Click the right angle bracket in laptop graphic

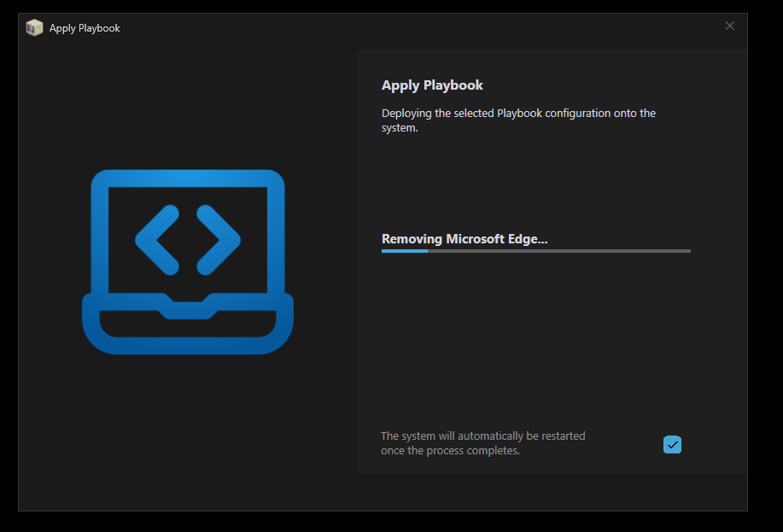[x=218, y=240]
